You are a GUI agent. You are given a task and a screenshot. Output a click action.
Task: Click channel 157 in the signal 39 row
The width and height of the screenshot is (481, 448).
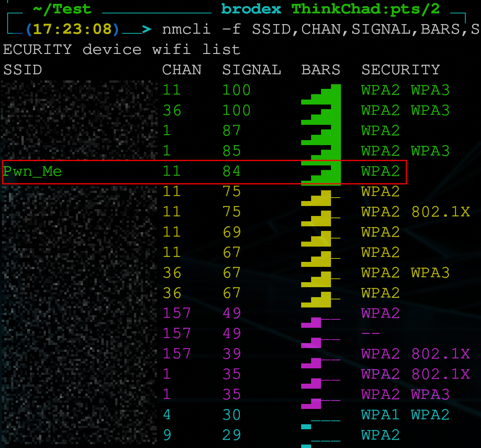tap(177, 354)
